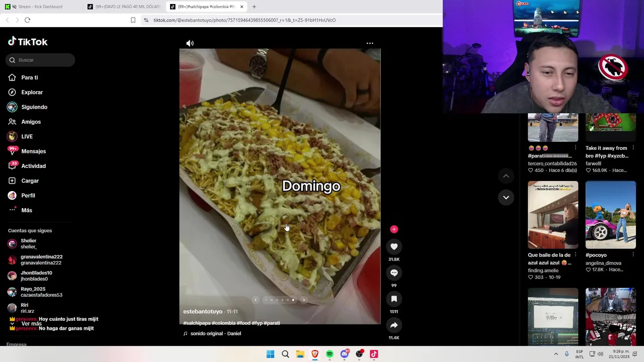This screenshot has width=644, height=362.
Task: Jump to the previous video with up chevron
Action: pyautogui.click(x=506, y=176)
